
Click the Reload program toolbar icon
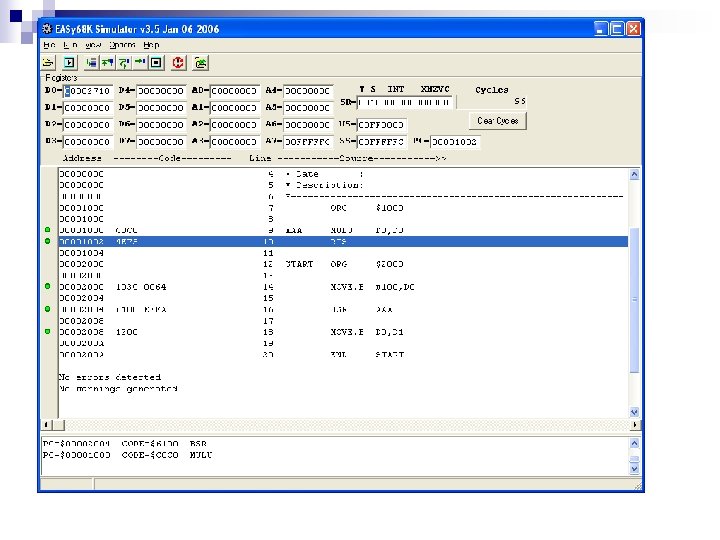tap(201, 62)
